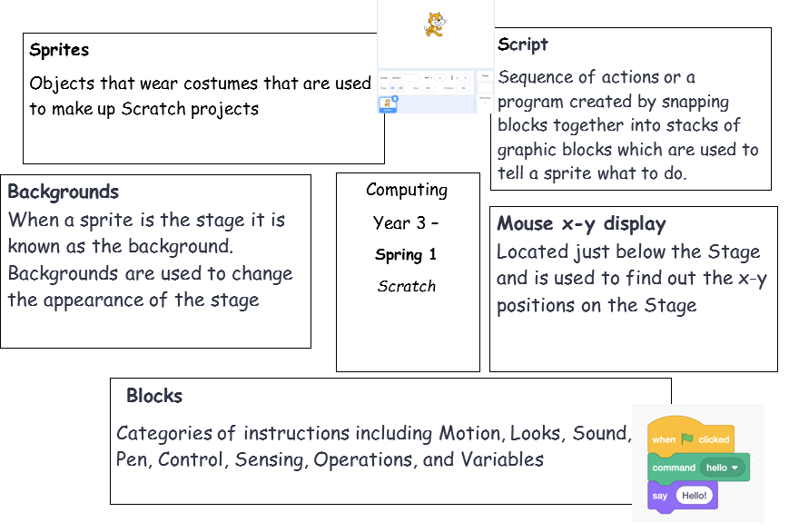The width and height of the screenshot is (789, 532).
Task: Click the green command block
Action: coord(672,468)
